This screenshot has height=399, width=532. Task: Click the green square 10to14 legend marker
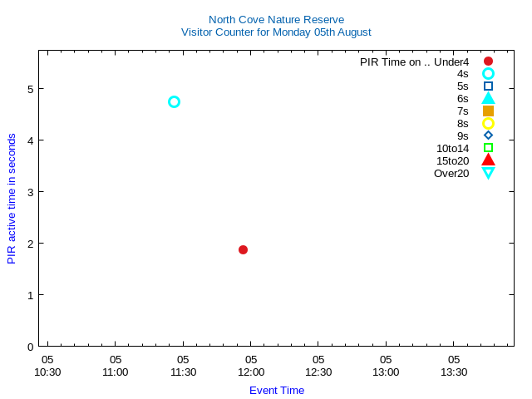488,148
